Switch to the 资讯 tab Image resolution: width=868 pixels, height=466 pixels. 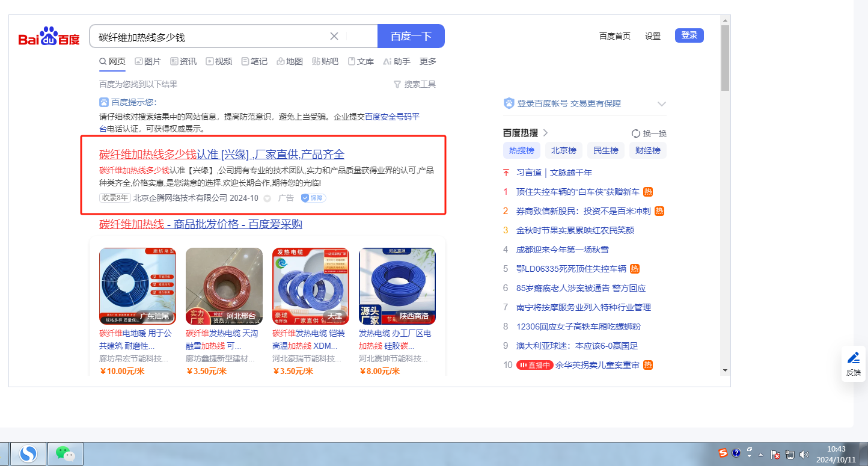[183, 61]
